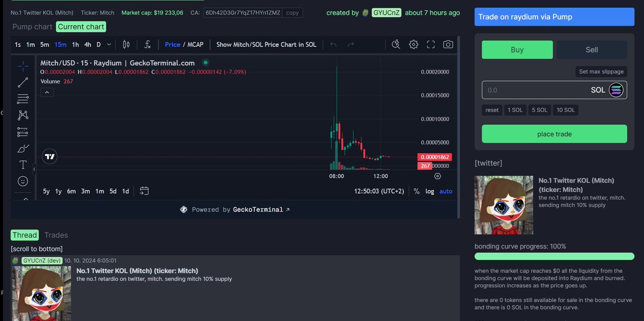Open chart settings gear
The image size is (644, 321).
click(x=414, y=44)
